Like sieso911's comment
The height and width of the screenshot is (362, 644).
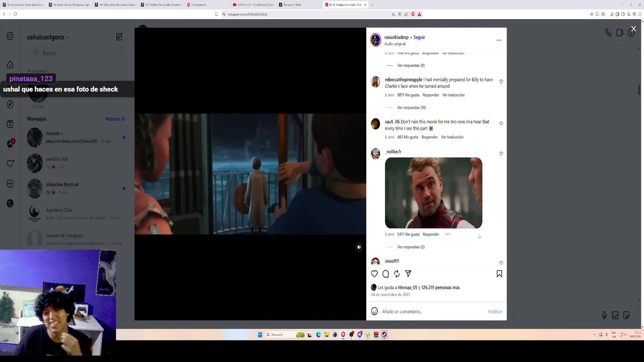501,263
